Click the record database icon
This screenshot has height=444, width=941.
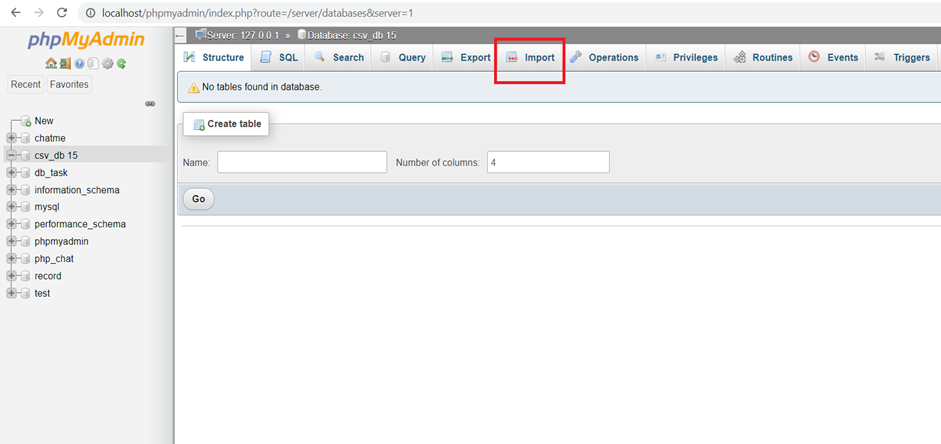click(x=25, y=277)
